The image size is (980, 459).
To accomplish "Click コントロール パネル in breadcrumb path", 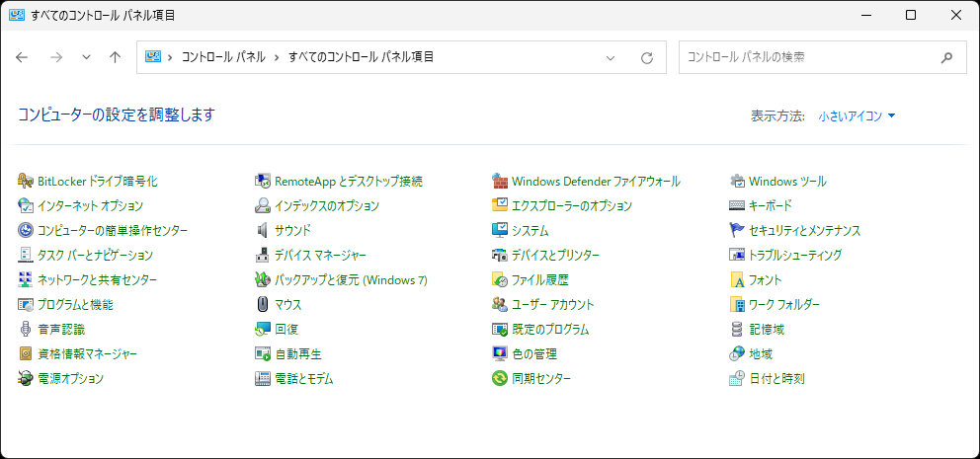I will click(x=222, y=57).
